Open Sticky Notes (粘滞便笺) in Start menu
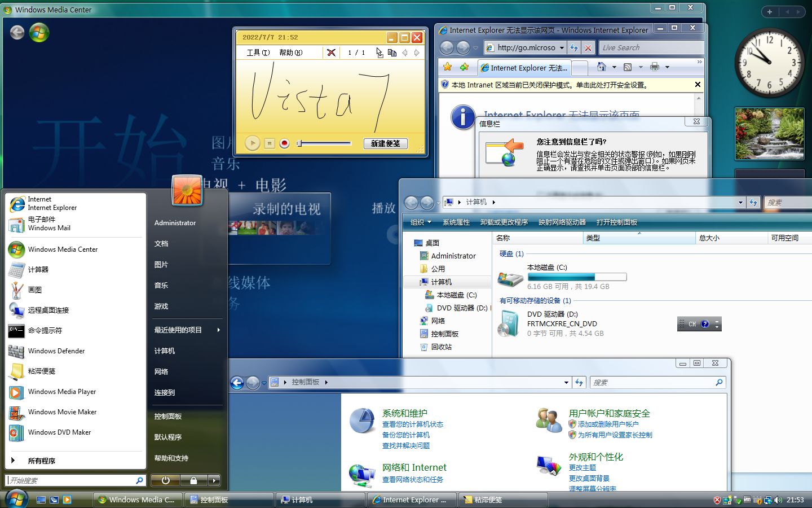This screenshot has width=812, height=508. [x=76, y=371]
